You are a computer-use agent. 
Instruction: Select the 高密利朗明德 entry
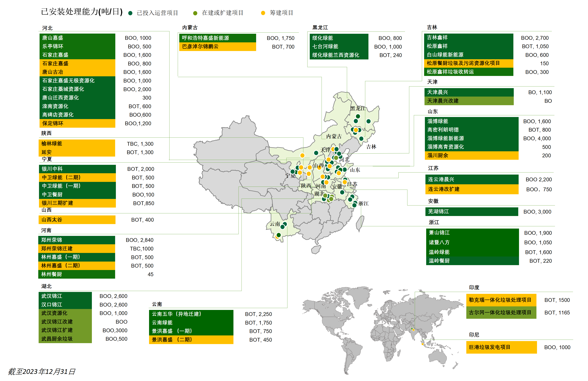tap(472, 130)
